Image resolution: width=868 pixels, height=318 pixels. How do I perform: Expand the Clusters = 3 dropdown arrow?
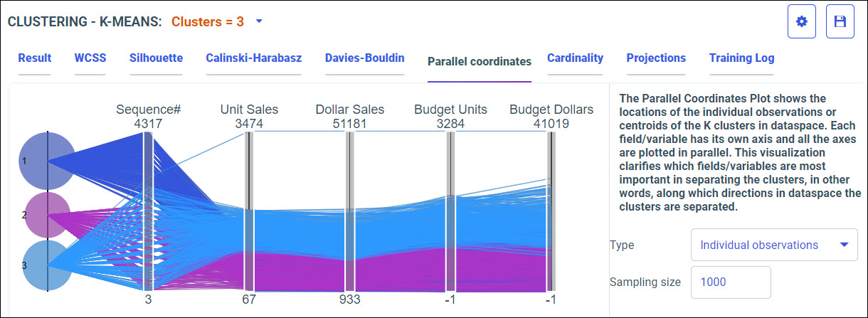click(x=259, y=21)
